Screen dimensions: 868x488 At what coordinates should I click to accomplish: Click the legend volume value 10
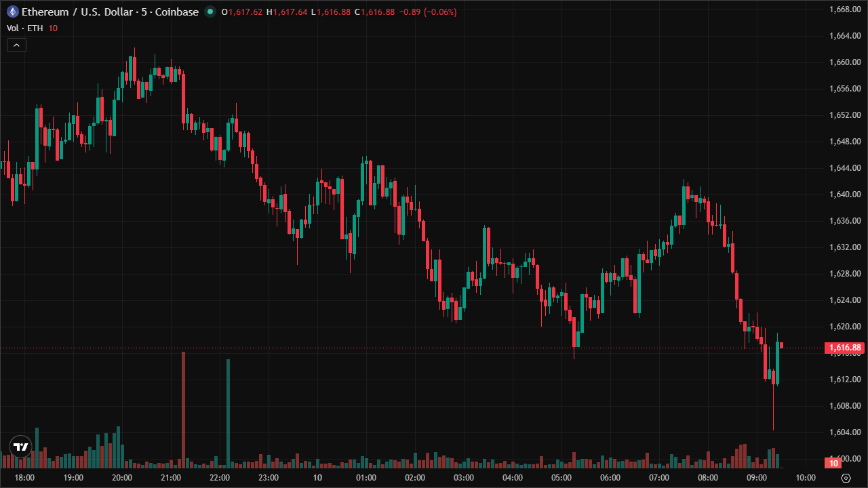[53, 28]
